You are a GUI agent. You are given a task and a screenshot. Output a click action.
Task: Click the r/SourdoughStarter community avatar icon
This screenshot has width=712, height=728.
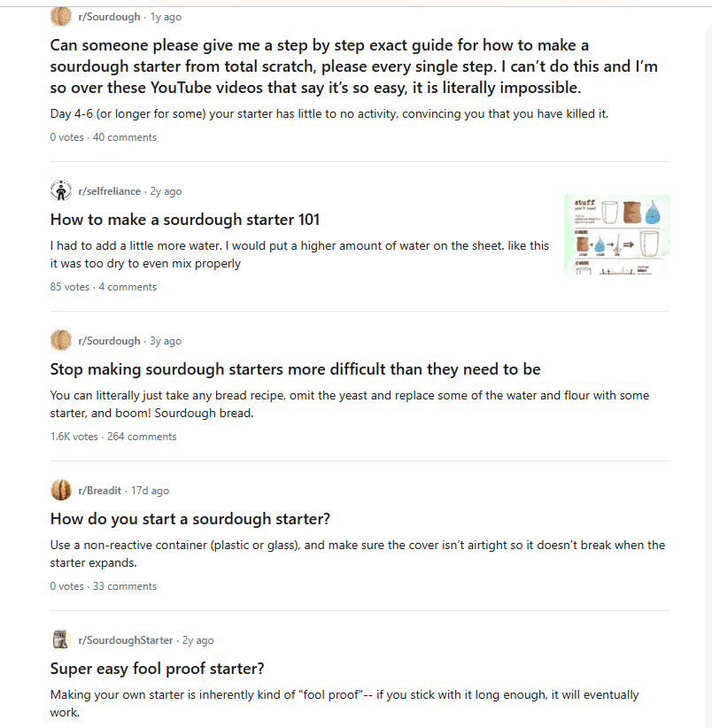coord(61,640)
